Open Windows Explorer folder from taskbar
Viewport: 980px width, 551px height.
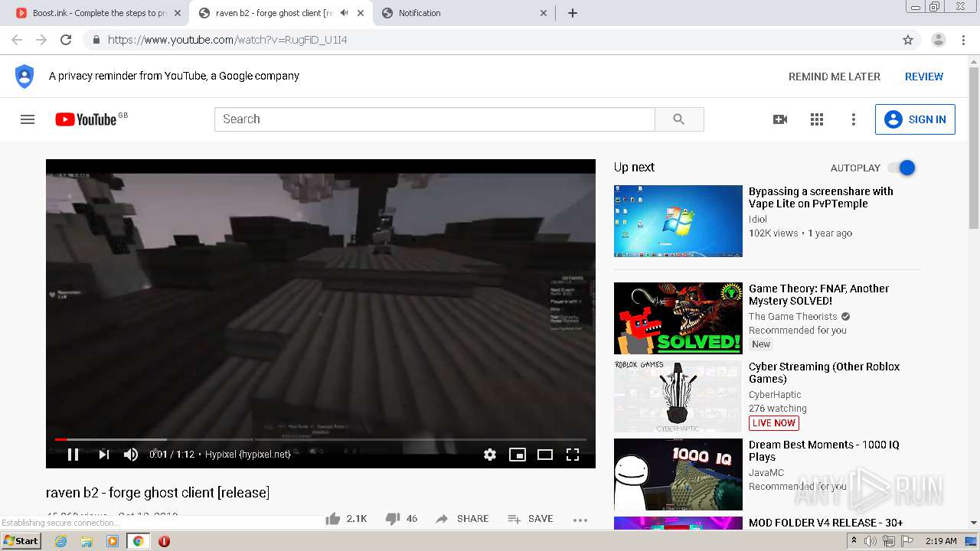point(87,541)
